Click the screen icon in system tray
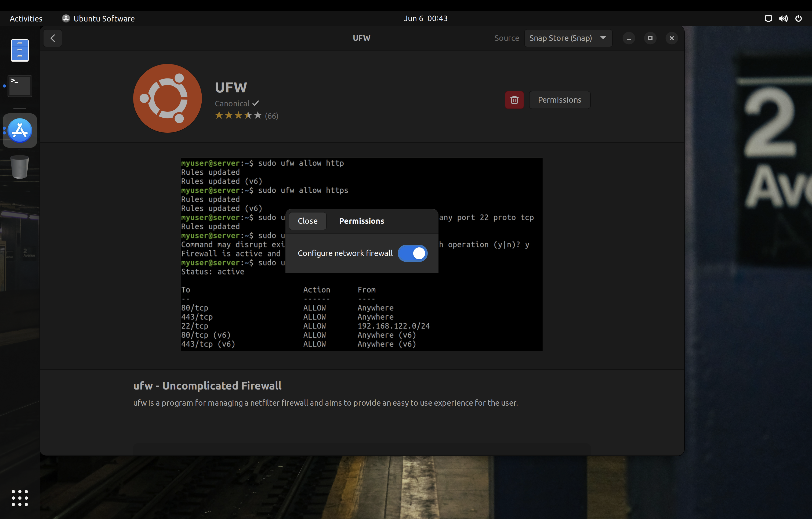 pyautogui.click(x=768, y=19)
